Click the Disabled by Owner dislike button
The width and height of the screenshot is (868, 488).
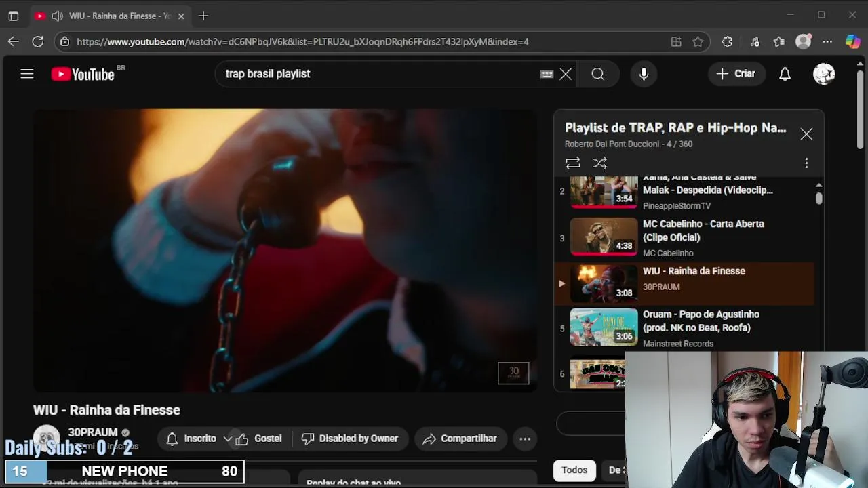(x=351, y=439)
